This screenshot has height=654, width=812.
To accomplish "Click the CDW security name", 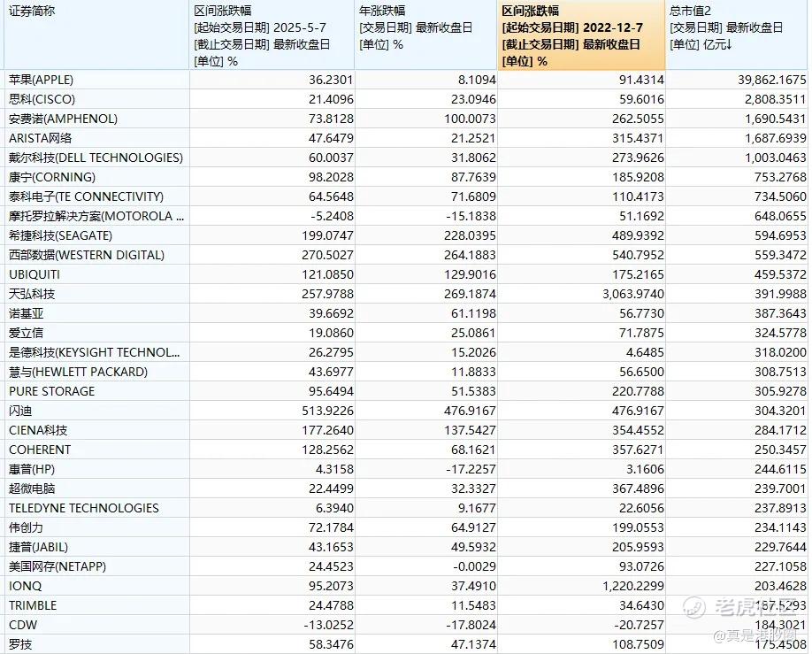I will [x=23, y=625].
